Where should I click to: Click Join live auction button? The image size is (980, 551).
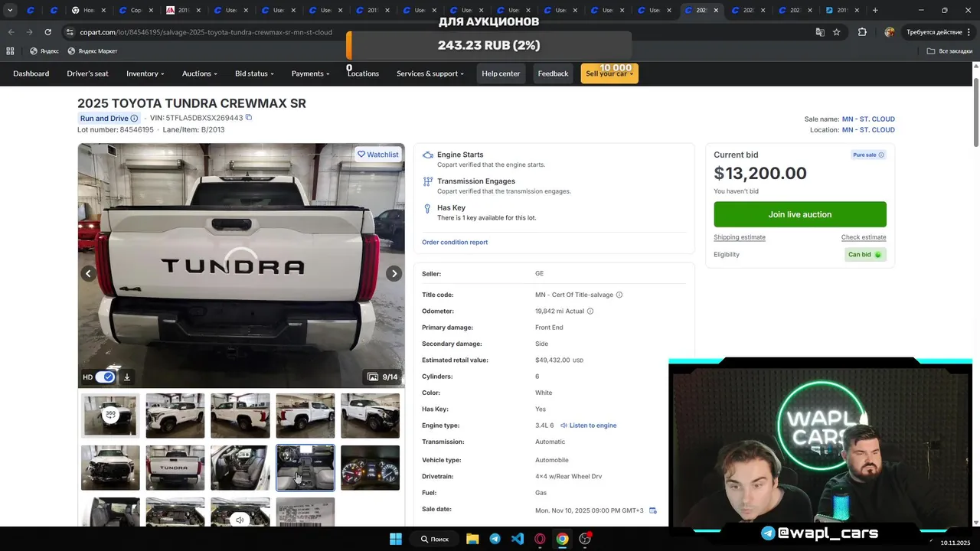(800, 214)
